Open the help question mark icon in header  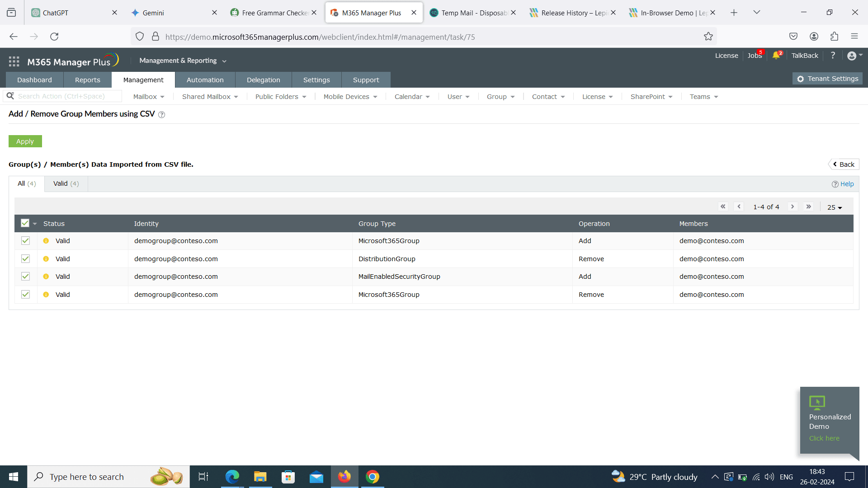click(833, 56)
